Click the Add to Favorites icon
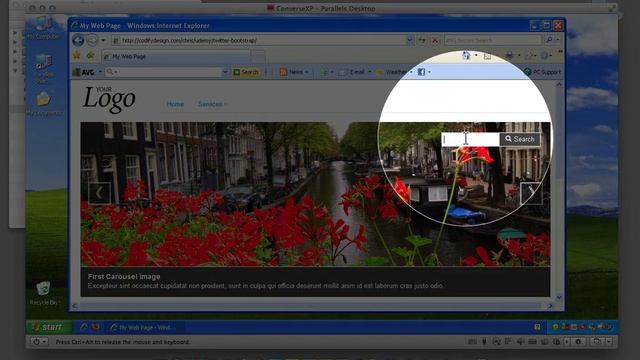 click(90, 56)
